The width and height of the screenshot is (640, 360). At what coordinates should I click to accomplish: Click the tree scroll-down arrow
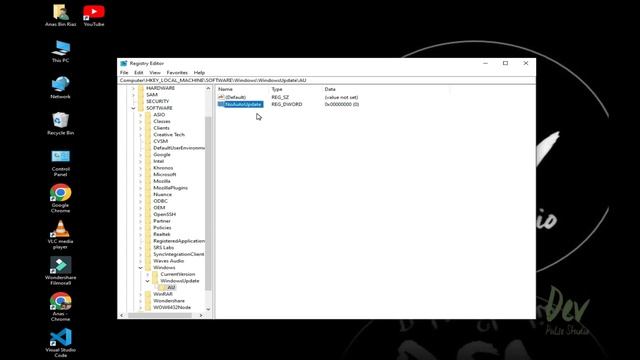click(208, 309)
